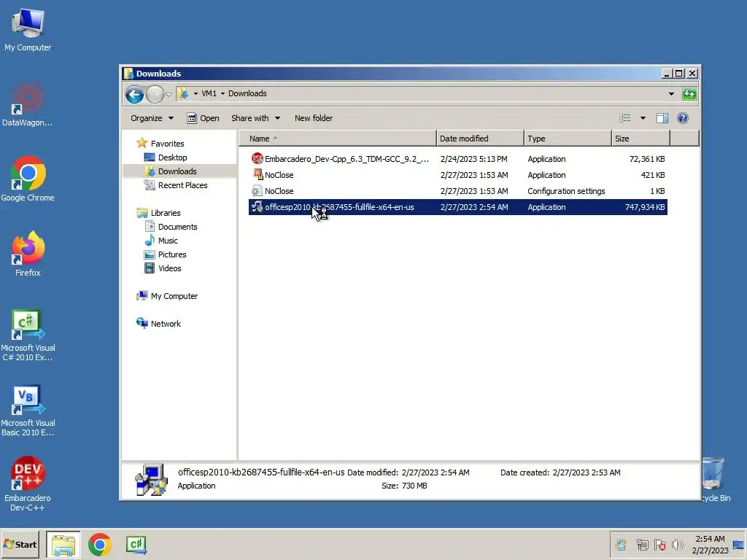The image size is (747, 560).
Task: Click the refresh button in address bar
Action: click(689, 94)
